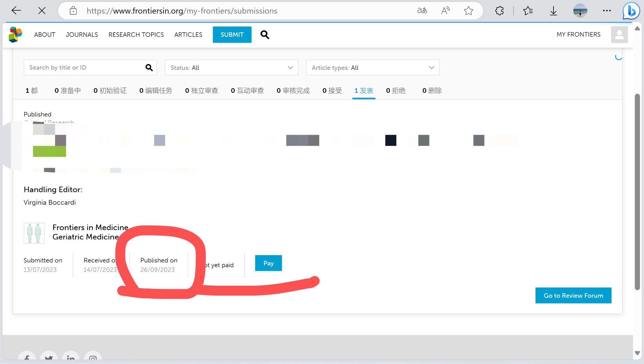The image size is (644, 364).
Task: Select the '0 审核完成' tab
Action: click(293, 91)
